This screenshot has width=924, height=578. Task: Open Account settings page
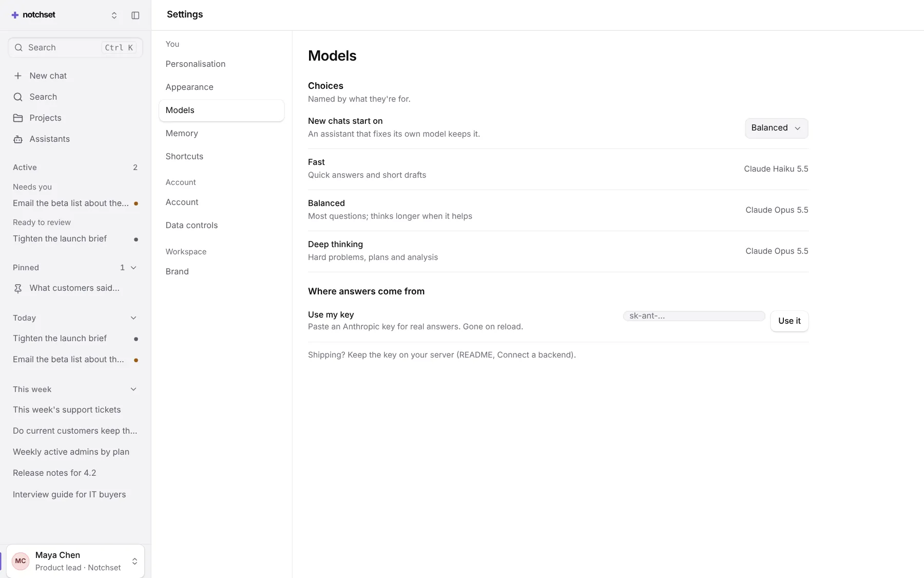coord(221,202)
